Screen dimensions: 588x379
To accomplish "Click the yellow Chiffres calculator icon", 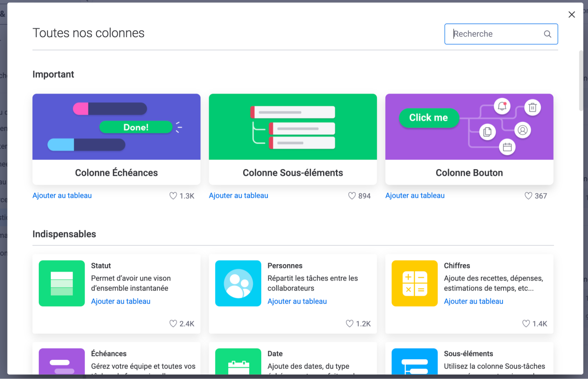I will pos(415,283).
